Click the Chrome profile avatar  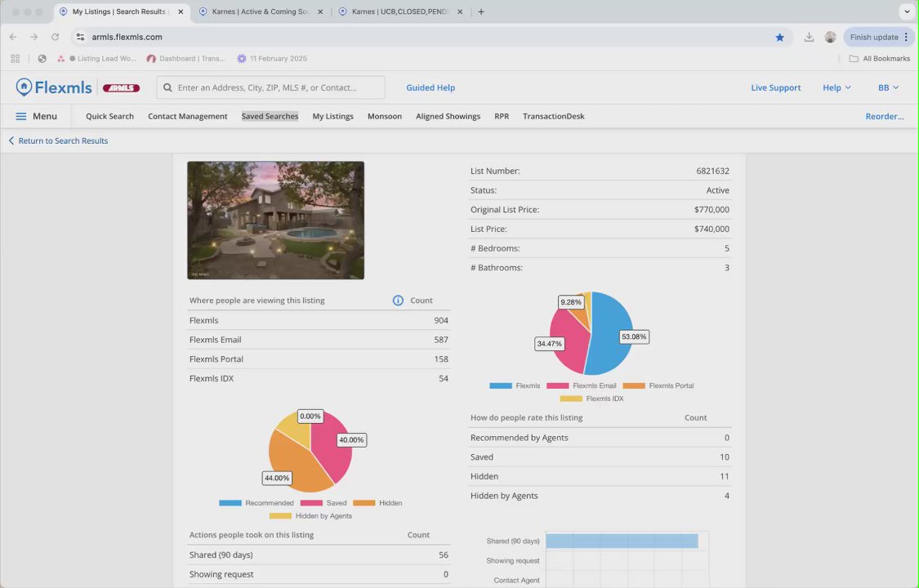point(830,37)
